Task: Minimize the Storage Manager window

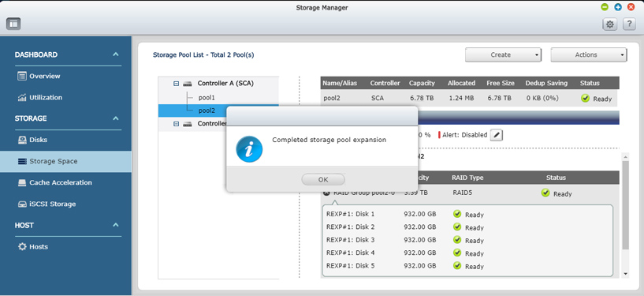Action: pyautogui.click(x=605, y=7)
